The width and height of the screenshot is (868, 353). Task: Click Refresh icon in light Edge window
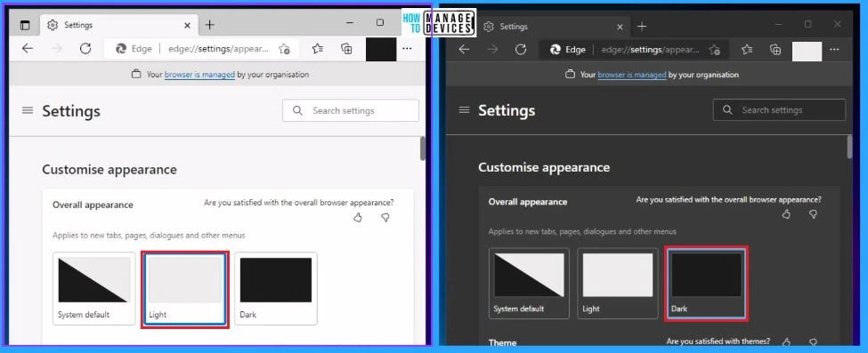(85, 49)
